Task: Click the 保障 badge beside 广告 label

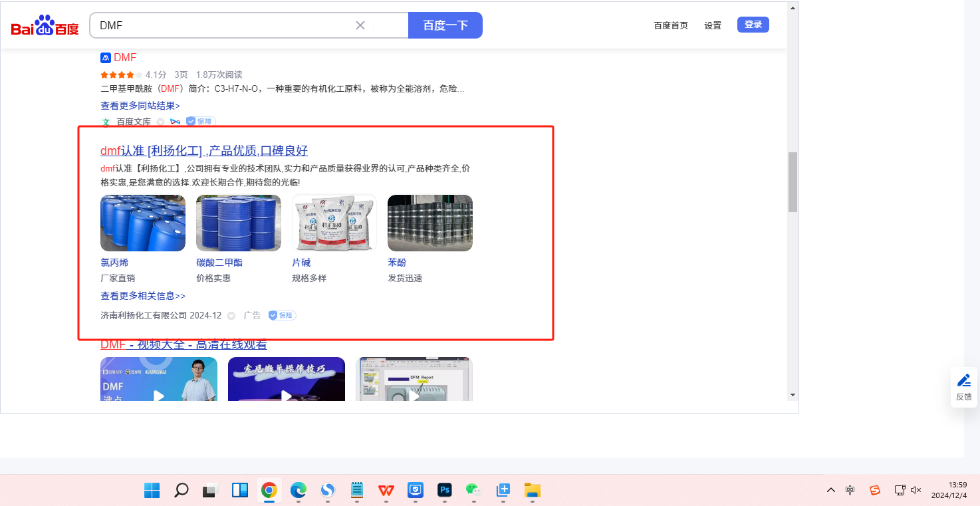Action: 283,315
